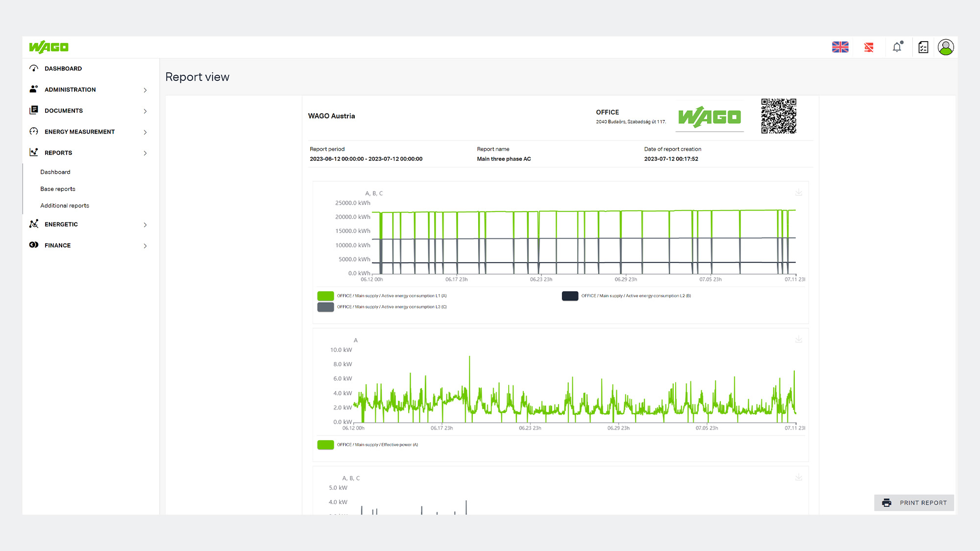Open the checklist document icon in header
This screenshot has height=551, width=980.
pyautogui.click(x=923, y=47)
